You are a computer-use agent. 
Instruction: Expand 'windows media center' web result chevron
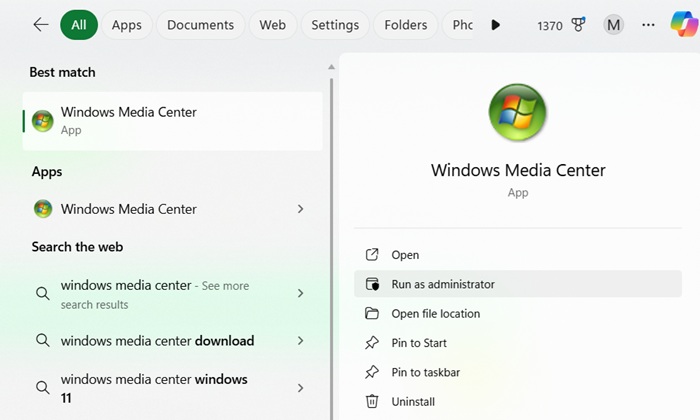point(300,293)
